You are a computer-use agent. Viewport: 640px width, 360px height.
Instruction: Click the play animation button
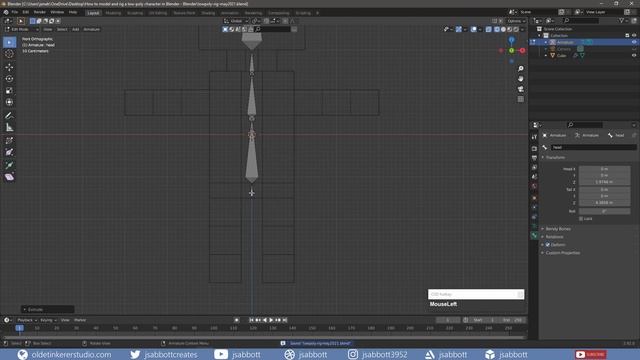pyautogui.click(x=271, y=320)
